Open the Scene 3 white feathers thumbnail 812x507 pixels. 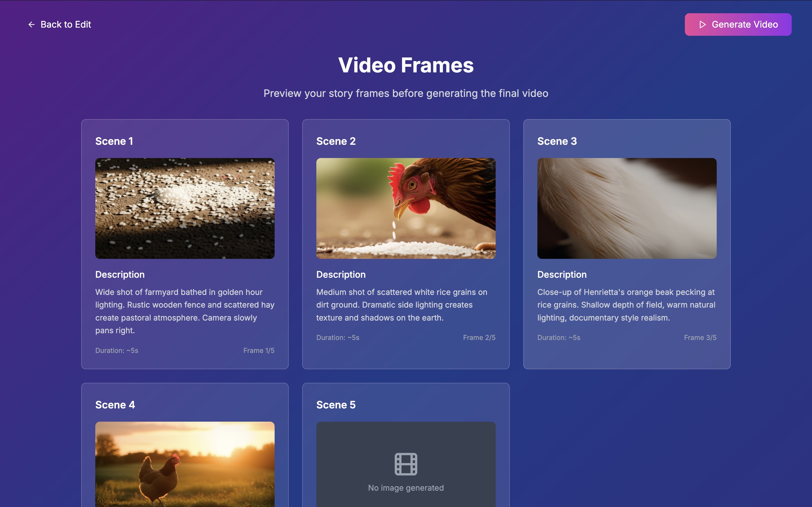[626, 208]
